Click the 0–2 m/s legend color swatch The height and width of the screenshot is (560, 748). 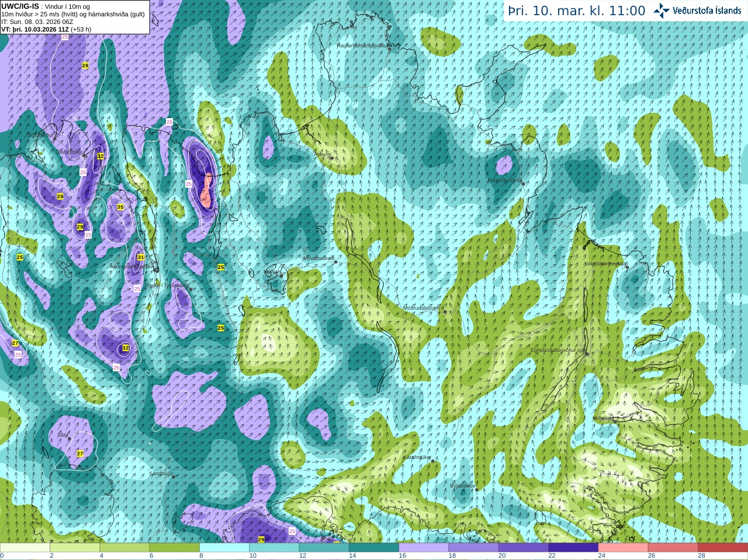(26, 548)
